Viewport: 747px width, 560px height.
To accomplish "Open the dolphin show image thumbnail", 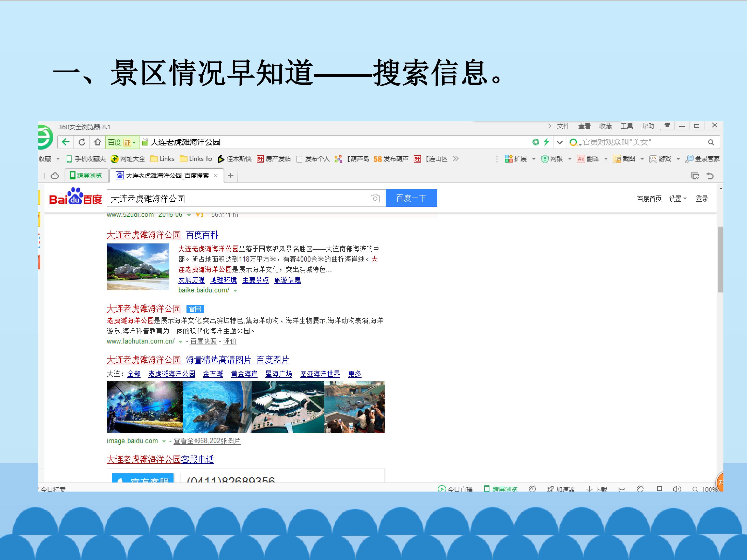I will point(354,407).
